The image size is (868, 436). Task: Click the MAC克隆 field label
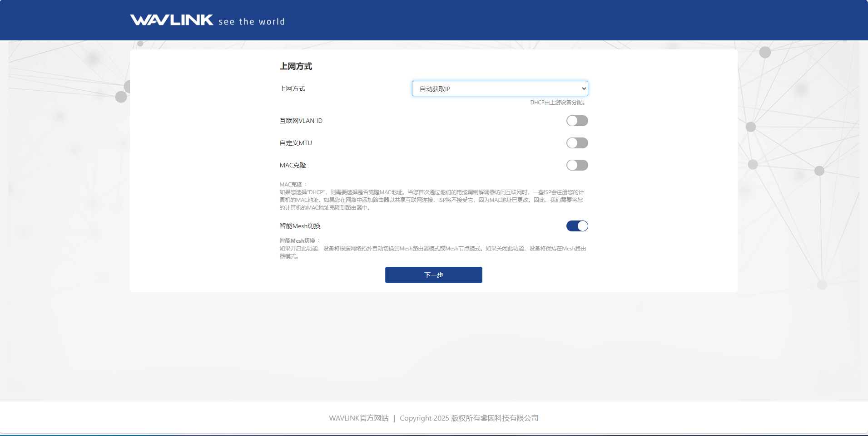(293, 165)
